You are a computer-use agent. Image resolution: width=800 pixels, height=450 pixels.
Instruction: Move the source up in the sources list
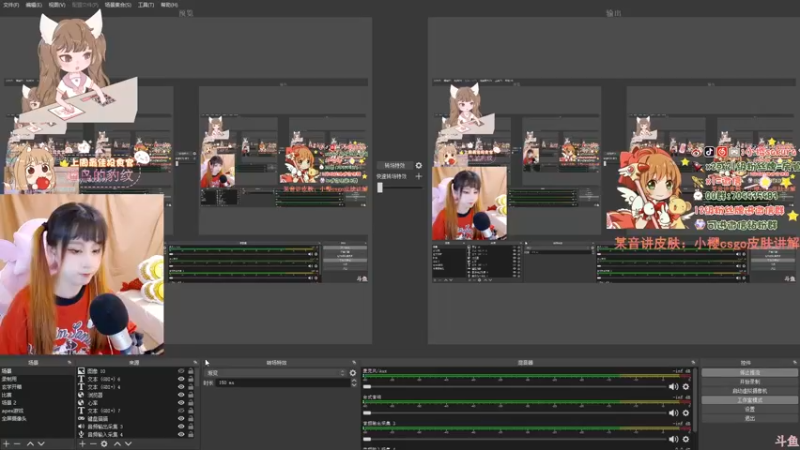[x=117, y=444]
